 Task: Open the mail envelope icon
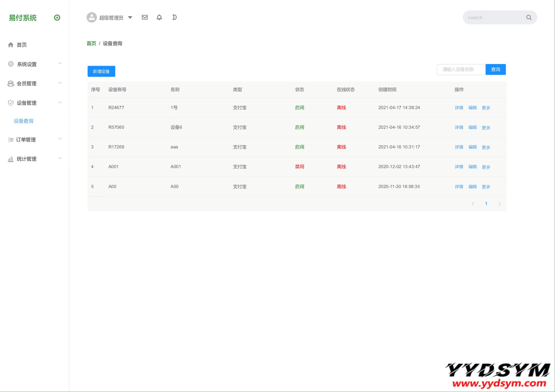pos(145,17)
